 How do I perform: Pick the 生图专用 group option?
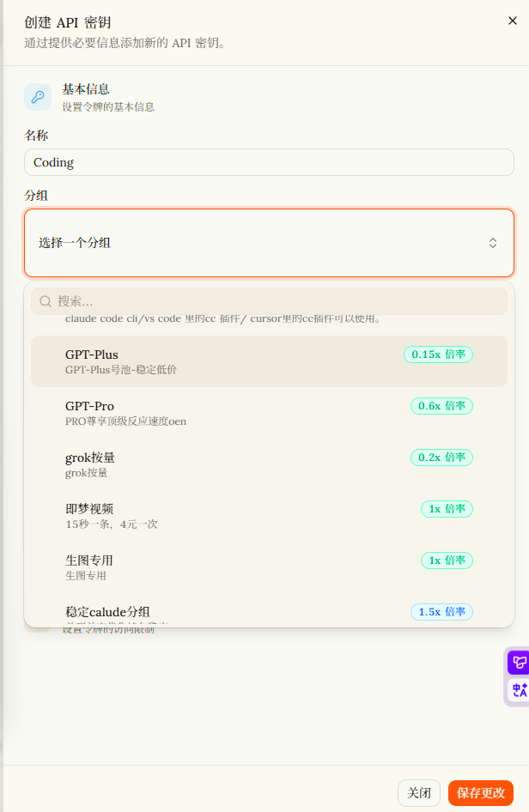[x=269, y=567]
